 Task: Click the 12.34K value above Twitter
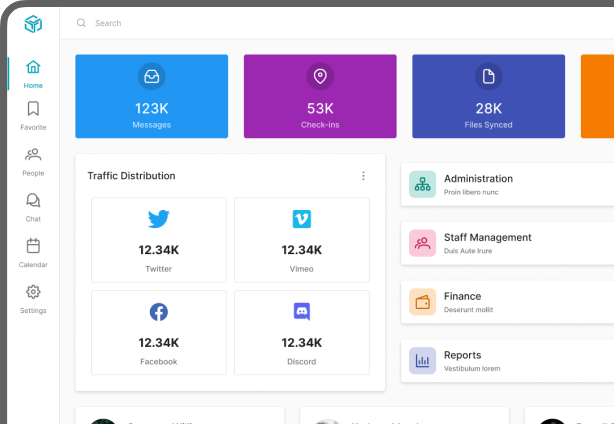[159, 250]
